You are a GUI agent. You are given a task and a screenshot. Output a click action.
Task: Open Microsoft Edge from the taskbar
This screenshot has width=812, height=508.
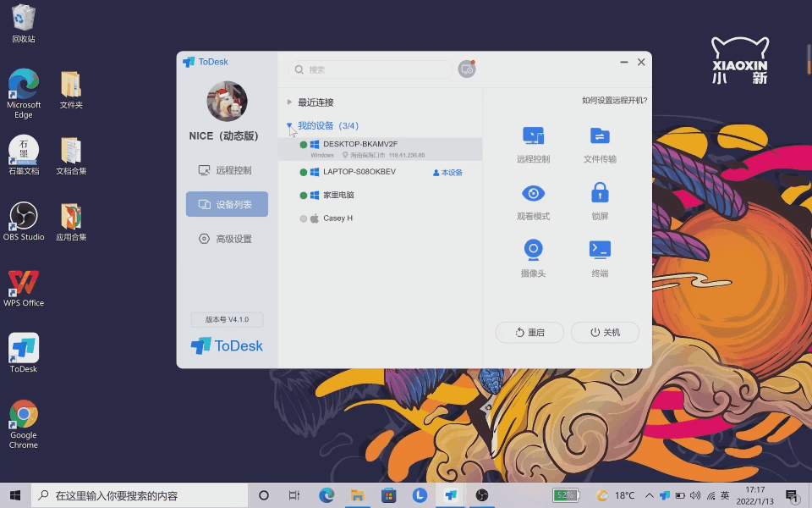(x=326, y=495)
